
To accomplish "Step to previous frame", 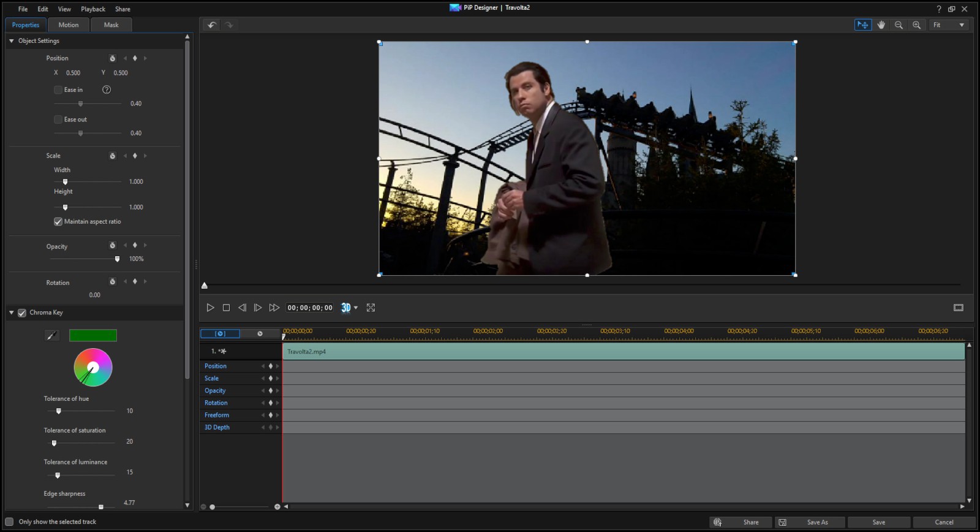I will click(242, 308).
